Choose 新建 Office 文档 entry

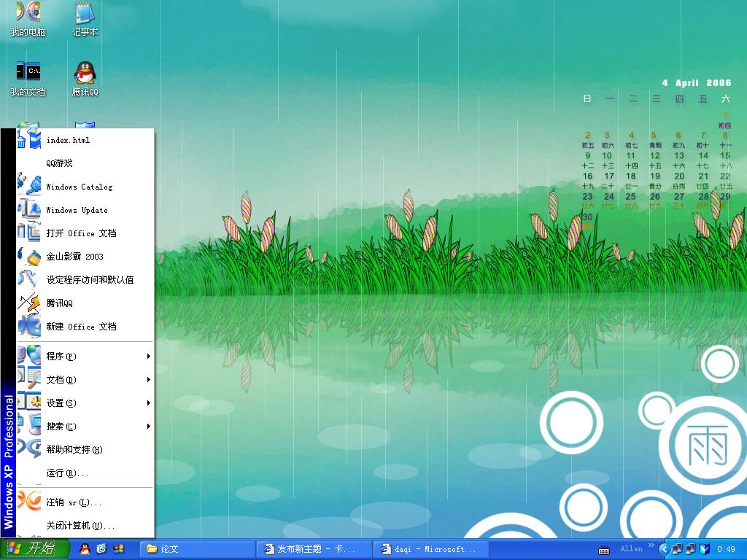[85, 327]
